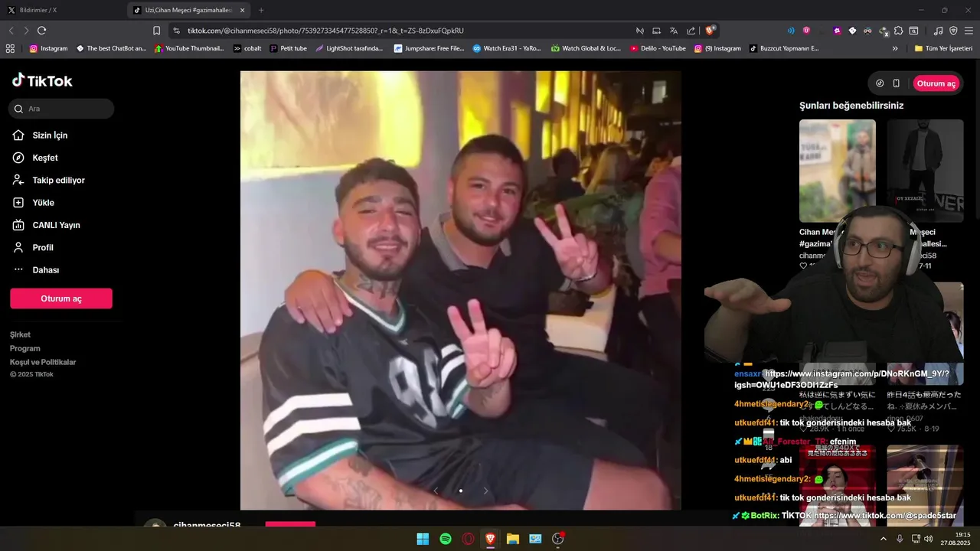Screen dimensions: 980x551
Task: Open Instagram bookmark
Action: tap(48, 48)
